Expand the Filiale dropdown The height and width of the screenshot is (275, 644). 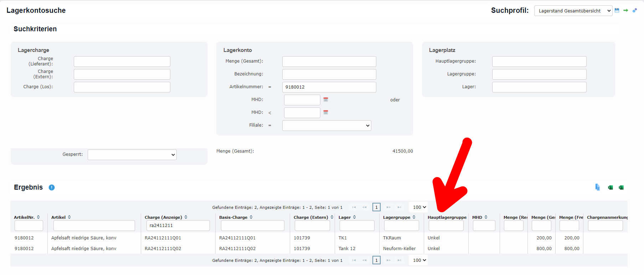coord(326,126)
